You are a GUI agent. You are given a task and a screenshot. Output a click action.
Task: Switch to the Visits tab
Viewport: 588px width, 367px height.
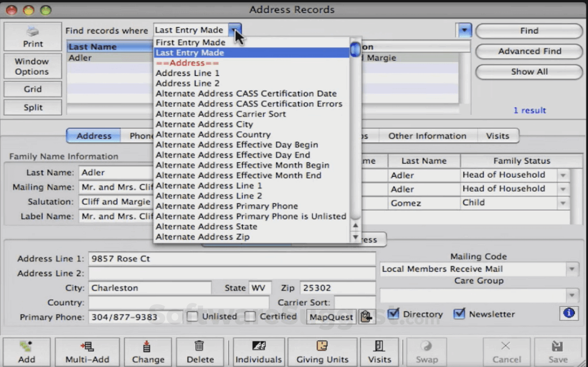click(498, 136)
